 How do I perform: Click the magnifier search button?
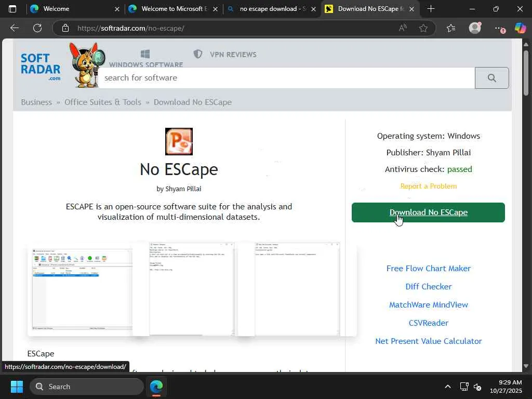[x=491, y=78]
